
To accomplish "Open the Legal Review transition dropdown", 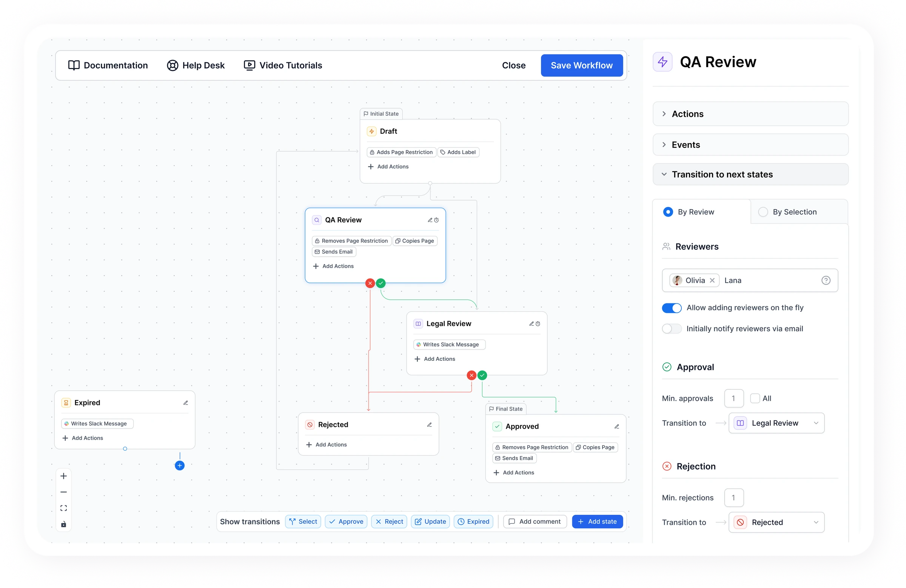I will click(x=777, y=423).
